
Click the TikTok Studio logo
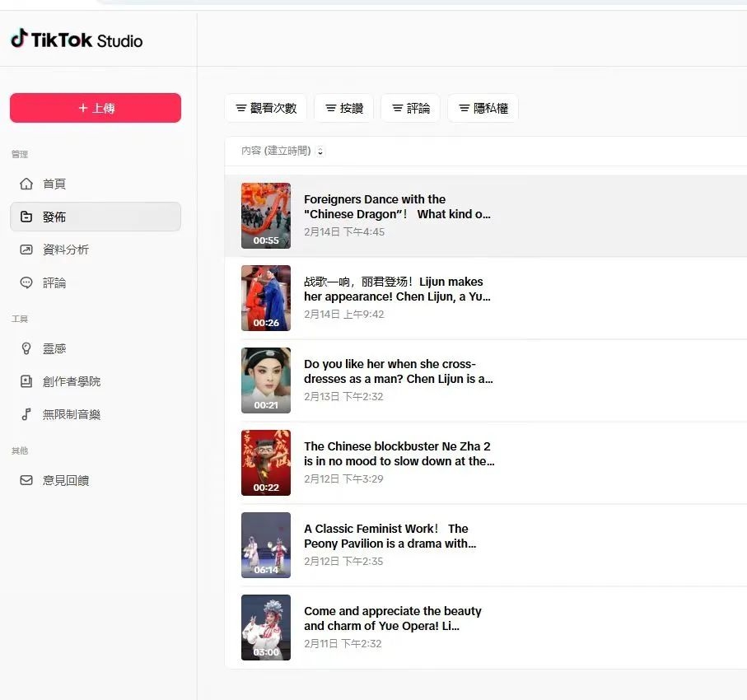coord(76,40)
